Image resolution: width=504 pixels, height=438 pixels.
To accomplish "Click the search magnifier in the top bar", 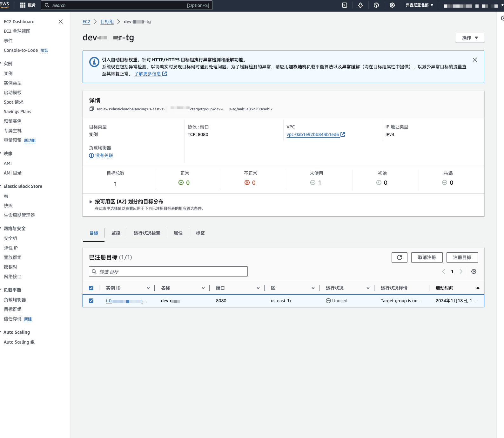I will click(x=47, y=5).
